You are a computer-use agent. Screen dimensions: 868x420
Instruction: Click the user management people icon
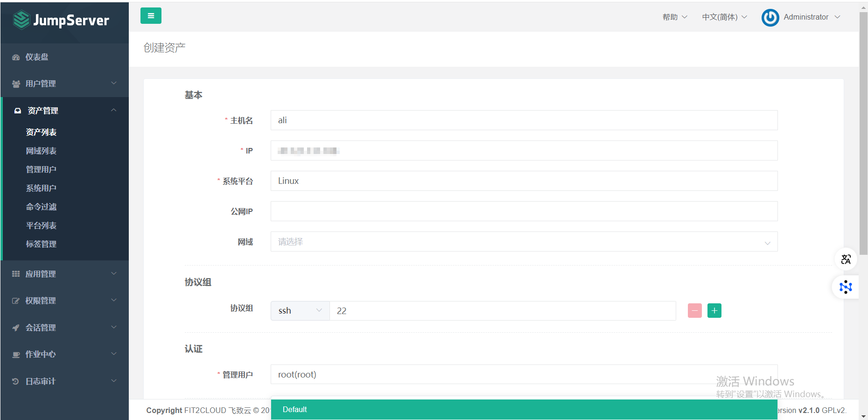16,84
